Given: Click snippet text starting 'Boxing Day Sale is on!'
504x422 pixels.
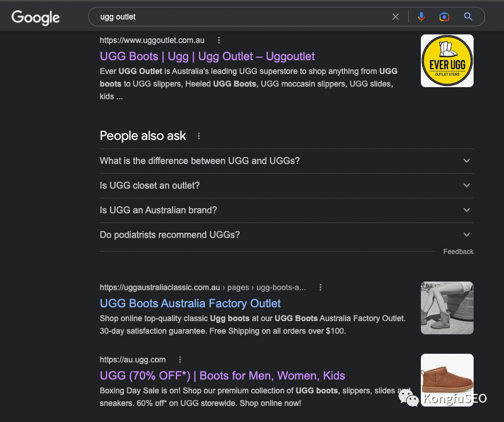Looking at the screenshot, I should [x=256, y=397].
